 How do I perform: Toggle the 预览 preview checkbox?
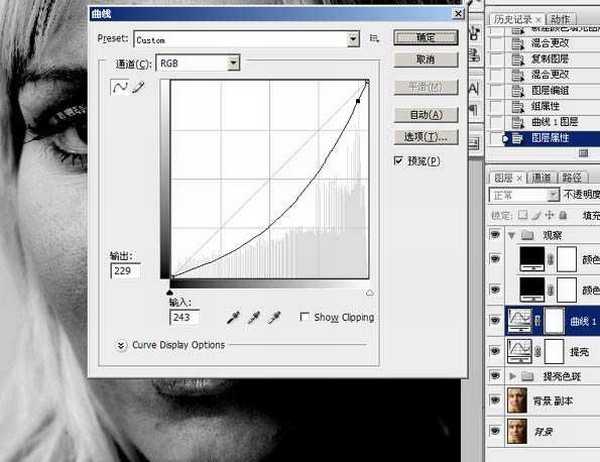click(x=399, y=160)
